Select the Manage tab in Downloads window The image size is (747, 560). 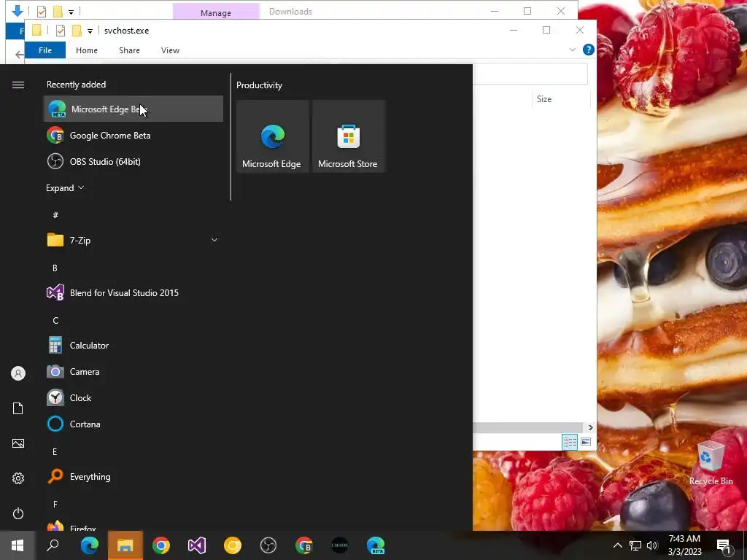(x=216, y=12)
